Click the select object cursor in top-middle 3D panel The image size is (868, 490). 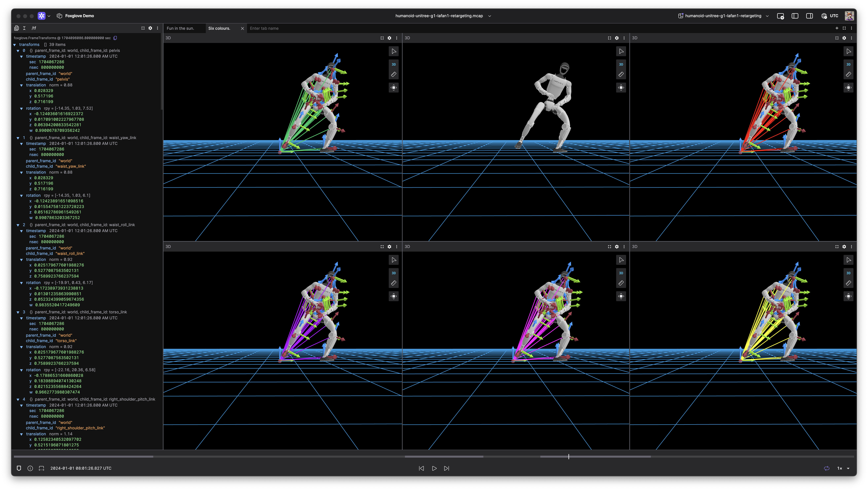[621, 52]
